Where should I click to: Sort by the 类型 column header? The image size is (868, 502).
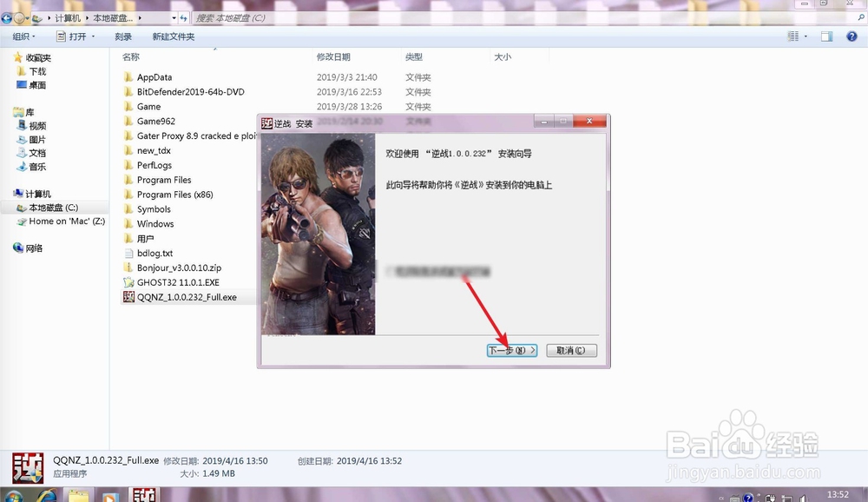pos(413,57)
